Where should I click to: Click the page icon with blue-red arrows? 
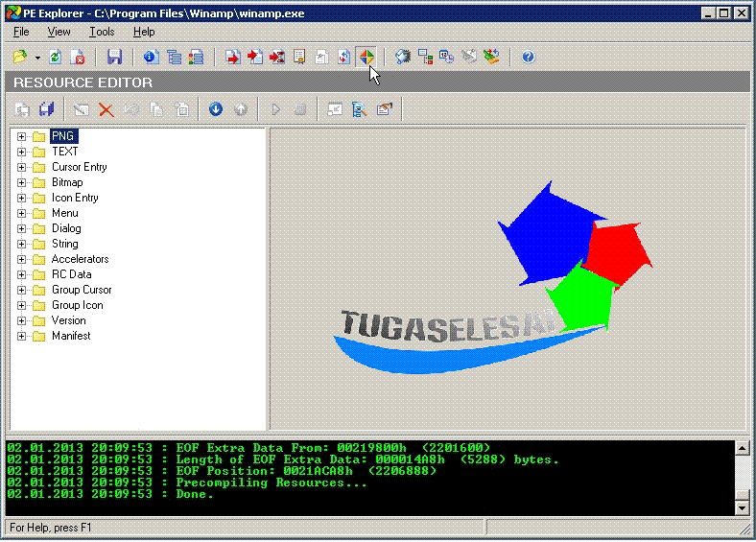343,57
